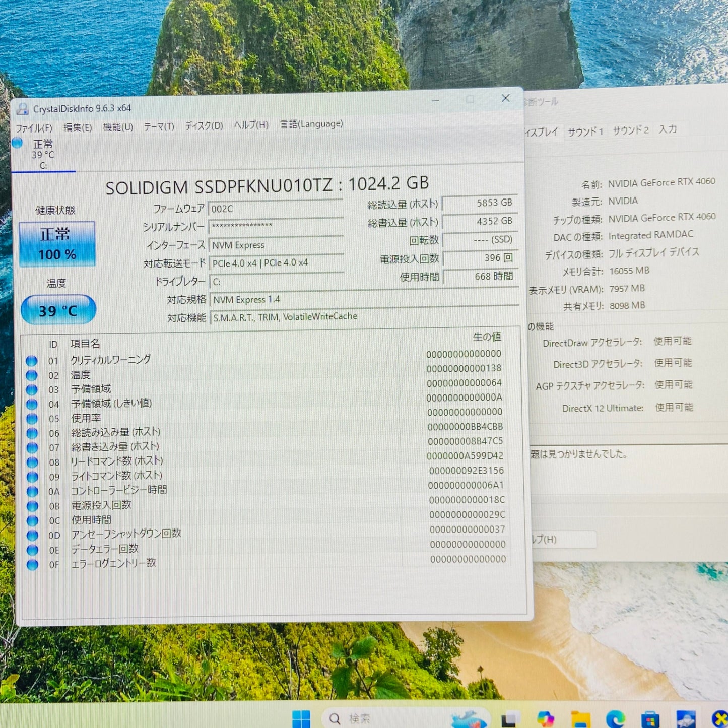Open Microsoft Store from the taskbar
Viewport: 728px width, 728px height.
[651, 718]
